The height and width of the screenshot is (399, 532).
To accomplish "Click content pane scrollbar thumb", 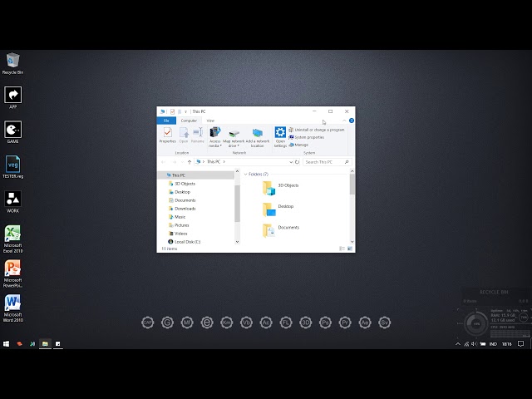I will (352, 185).
